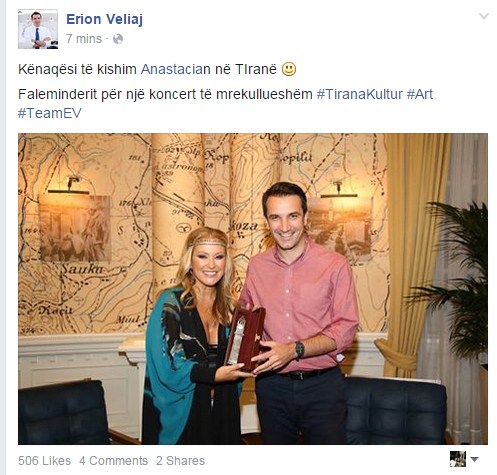This screenshot has width=497, height=475.
Task: Click the globe public privacy icon
Action: pos(118,39)
